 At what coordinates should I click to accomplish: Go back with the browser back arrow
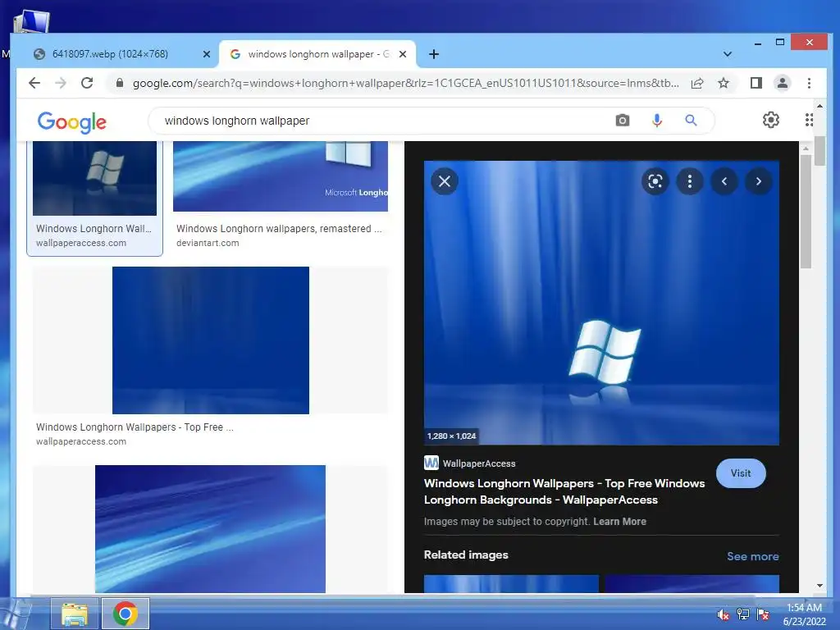(34, 83)
